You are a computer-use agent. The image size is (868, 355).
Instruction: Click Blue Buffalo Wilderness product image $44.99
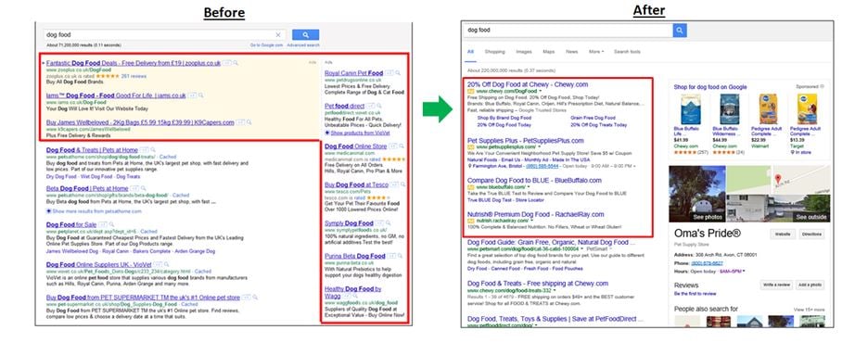click(729, 108)
